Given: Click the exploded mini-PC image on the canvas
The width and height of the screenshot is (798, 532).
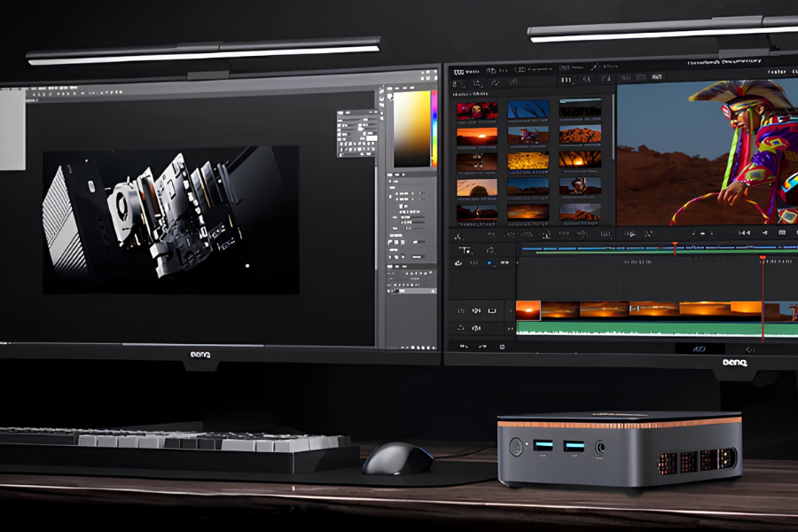Looking at the screenshot, I should pyautogui.click(x=170, y=219).
